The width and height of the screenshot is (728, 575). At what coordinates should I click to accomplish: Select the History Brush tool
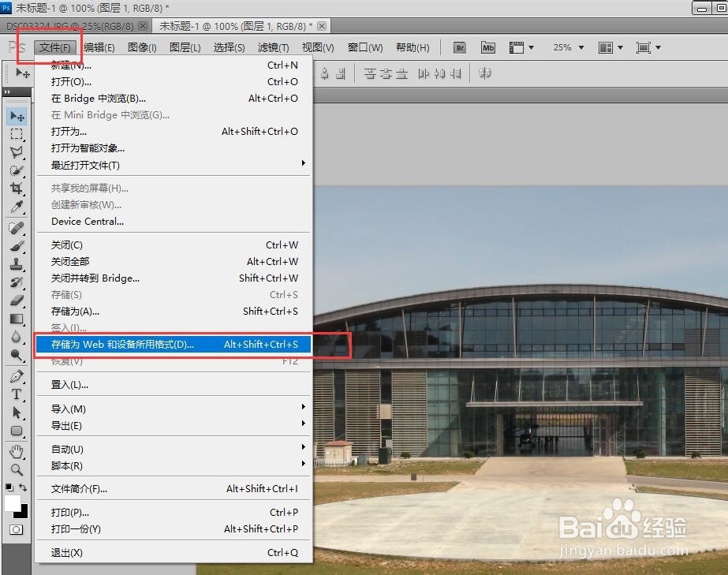[17, 282]
